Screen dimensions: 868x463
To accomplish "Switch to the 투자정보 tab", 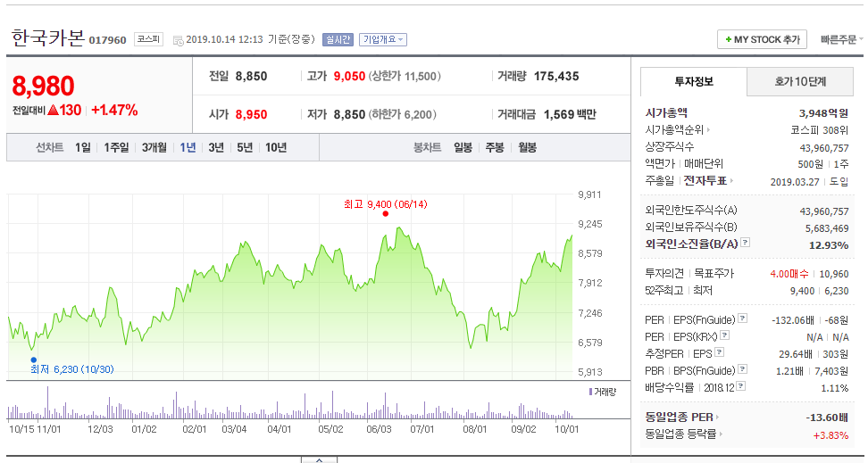I will 694,82.
